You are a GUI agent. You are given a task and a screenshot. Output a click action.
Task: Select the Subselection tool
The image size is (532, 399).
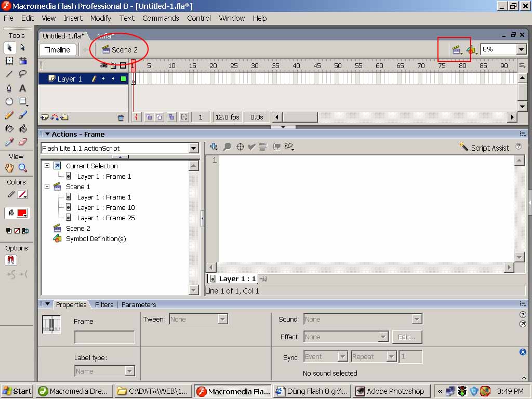(23, 47)
